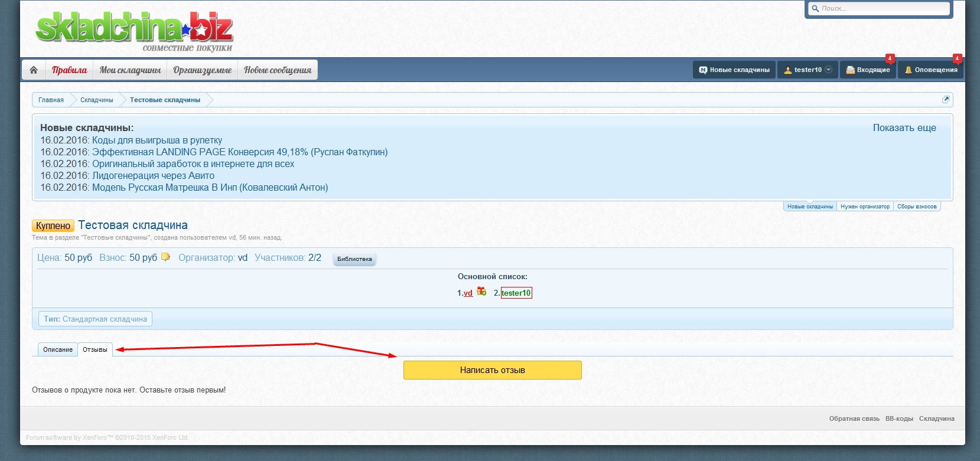This screenshot has width=980, height=461.
Task: Click the tester10 participant link in list
Action: tap(516, 293)
